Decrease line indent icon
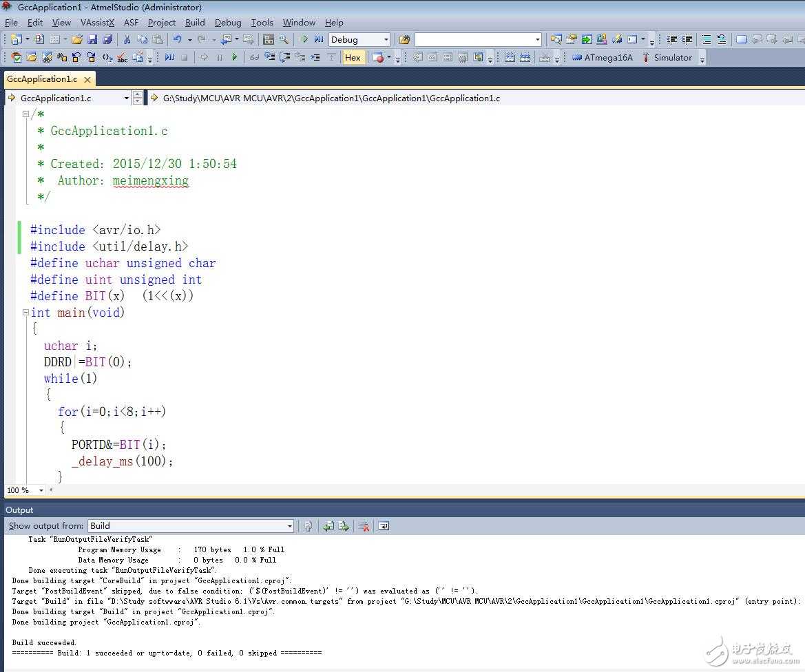Viewport: 805px width, 672px height. [671, 39]
